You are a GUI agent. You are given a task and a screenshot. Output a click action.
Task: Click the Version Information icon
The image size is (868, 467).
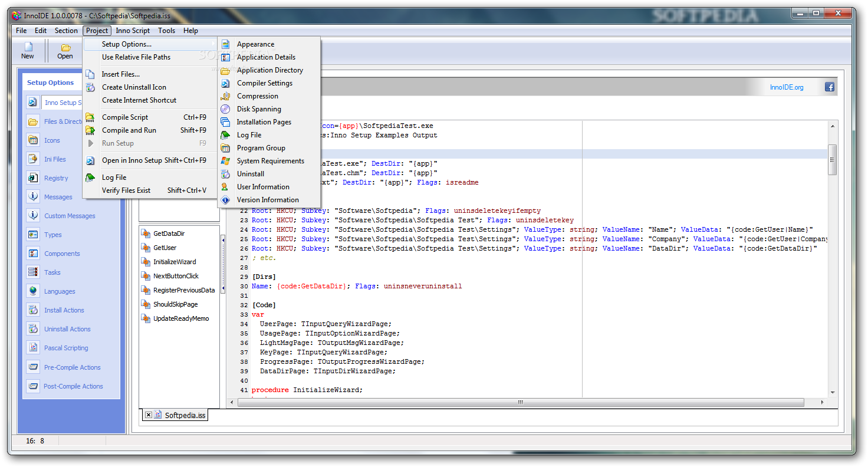pos(225,200)
